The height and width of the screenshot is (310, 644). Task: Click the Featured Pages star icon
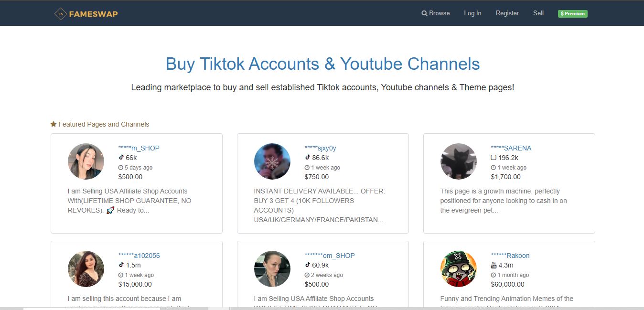tap(54, 124)
